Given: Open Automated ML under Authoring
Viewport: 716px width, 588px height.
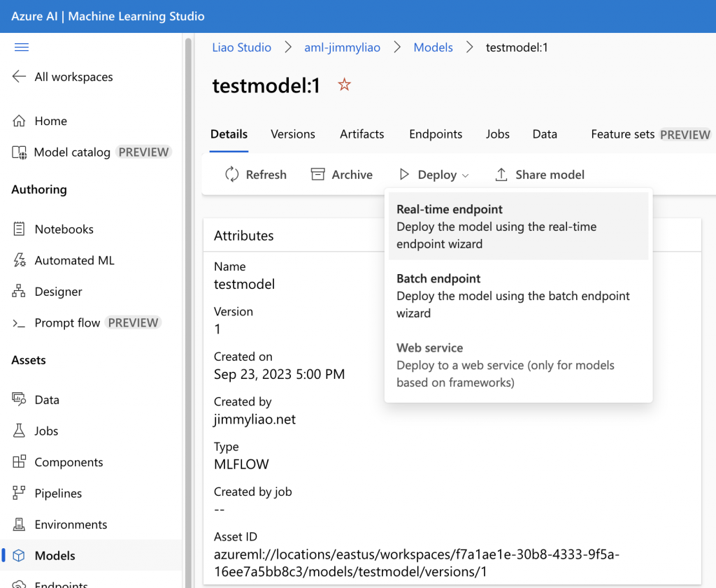Looking at the screenshot, I should [x=74, y=260].
